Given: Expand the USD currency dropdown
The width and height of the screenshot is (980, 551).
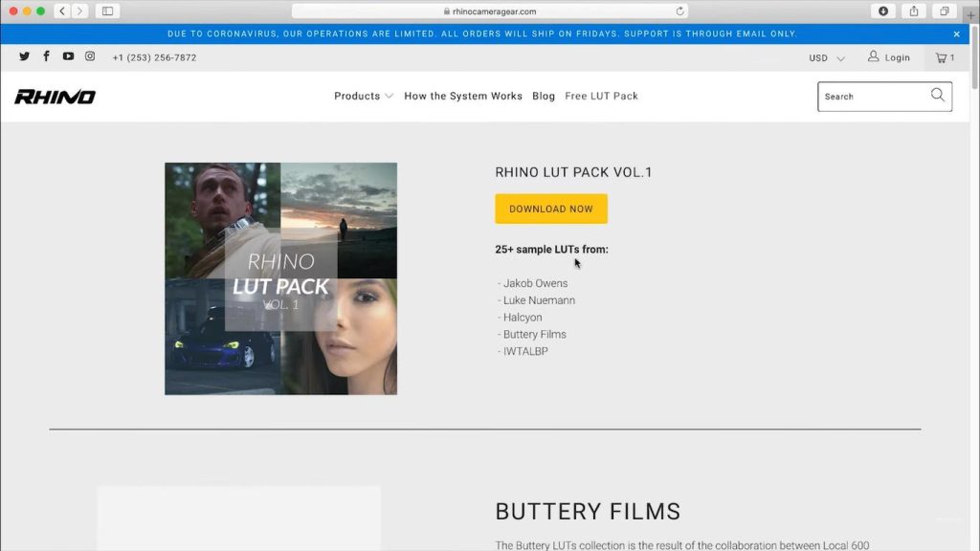Looking at the screenshot, I should (826, 58).
